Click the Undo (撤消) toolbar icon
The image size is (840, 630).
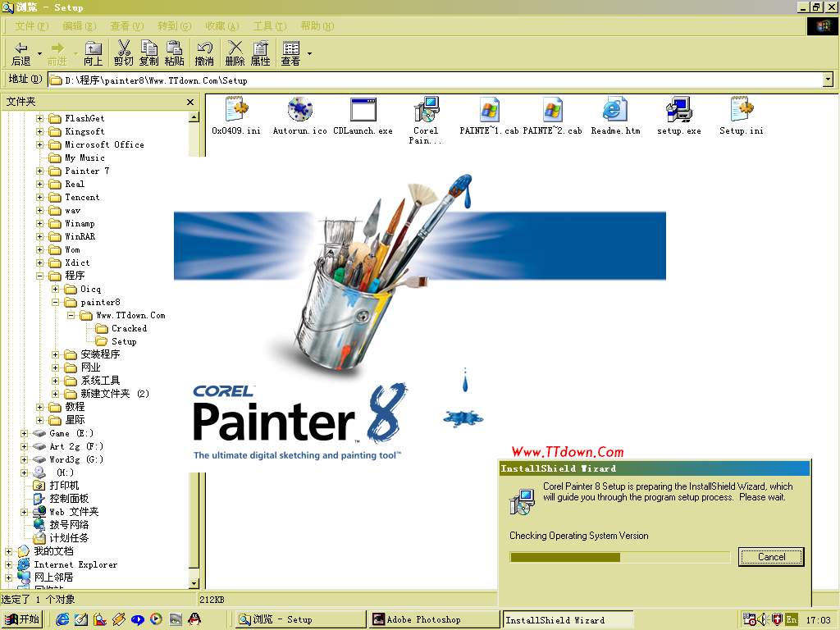[204, 53]
